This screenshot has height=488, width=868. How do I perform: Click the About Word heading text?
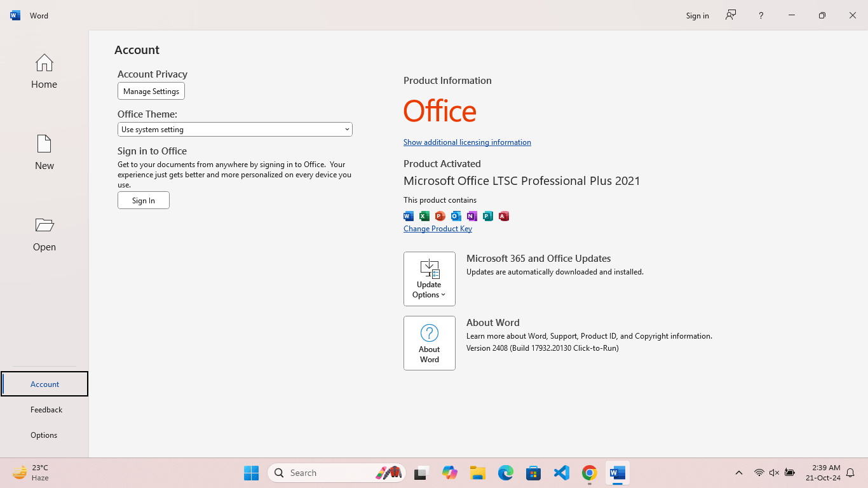(x=493, y=323)
